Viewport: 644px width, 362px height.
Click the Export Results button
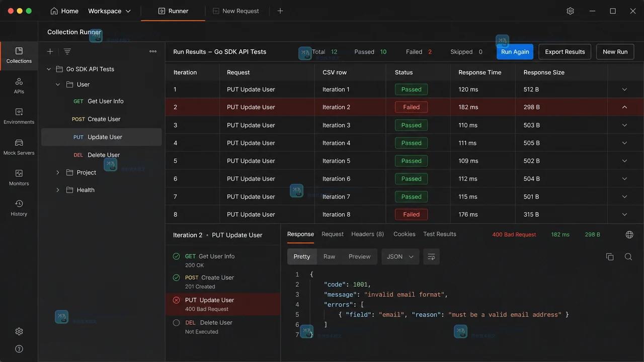tap(565, 52)
